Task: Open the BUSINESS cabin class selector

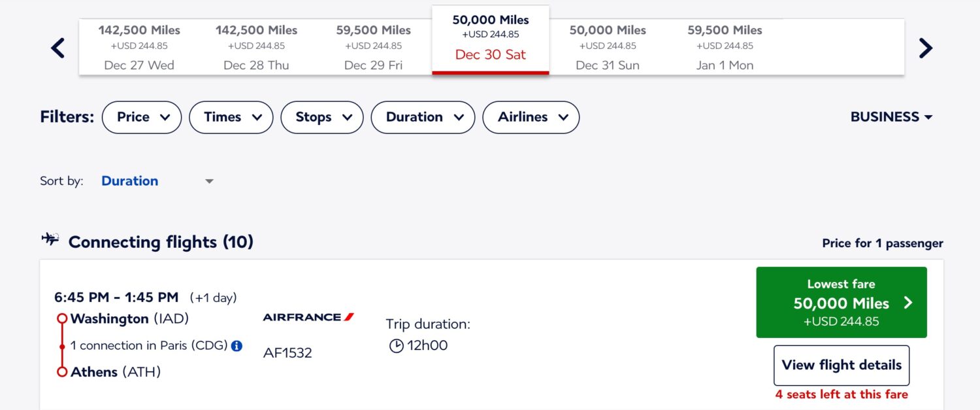Action: point(891,116)
